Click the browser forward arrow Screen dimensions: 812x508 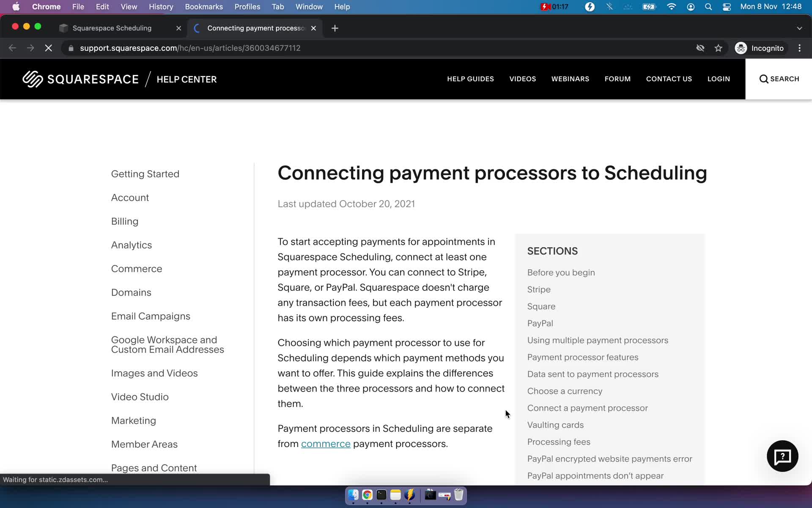(30, 48)
